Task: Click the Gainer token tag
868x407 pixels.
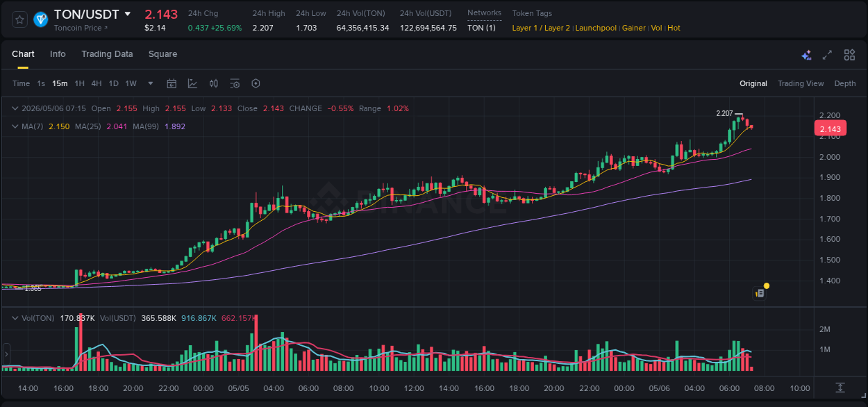Action: tap(633, 28)
